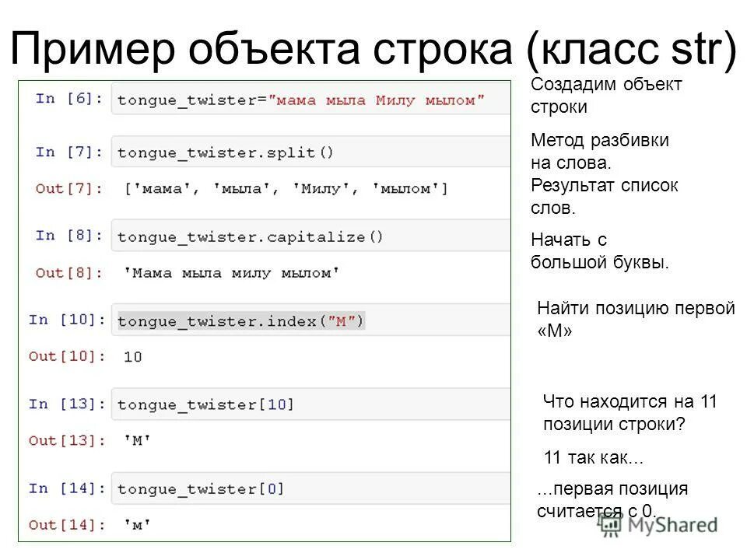Screen dimensions: 747x560
Task: Click the note '...первая позиция считается с 0.'
Action: (612, 499)
